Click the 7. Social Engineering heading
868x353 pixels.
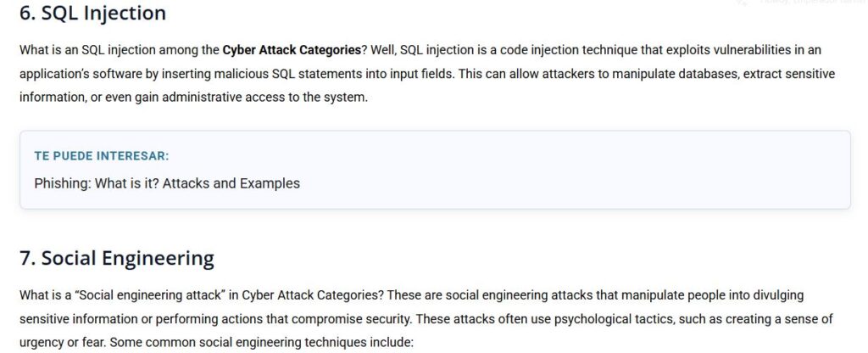click(117, 258)
